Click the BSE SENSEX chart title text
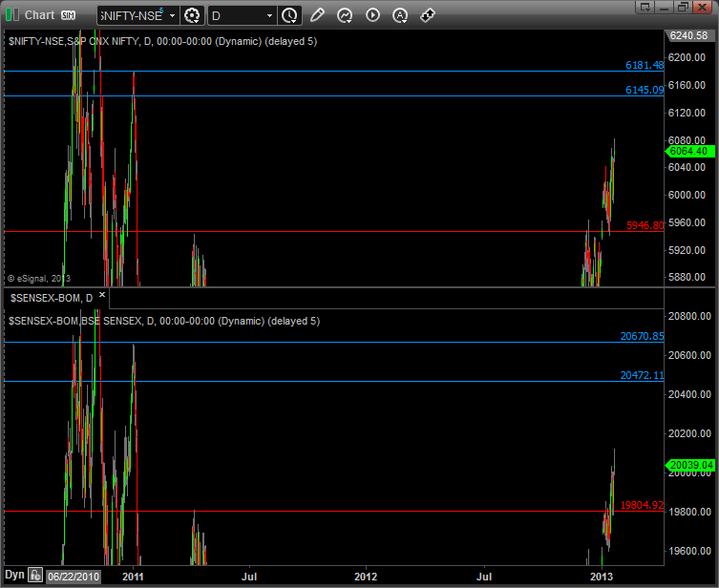719x588 pixels. (164, 321)
